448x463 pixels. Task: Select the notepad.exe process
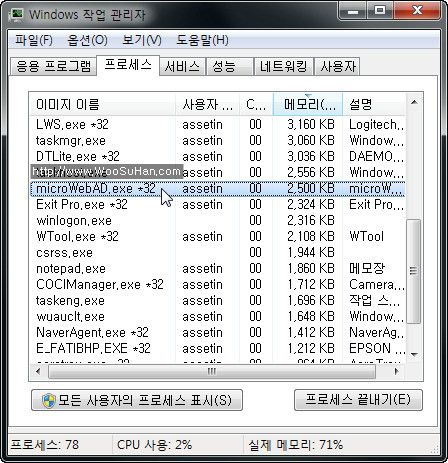coord(218,268)
